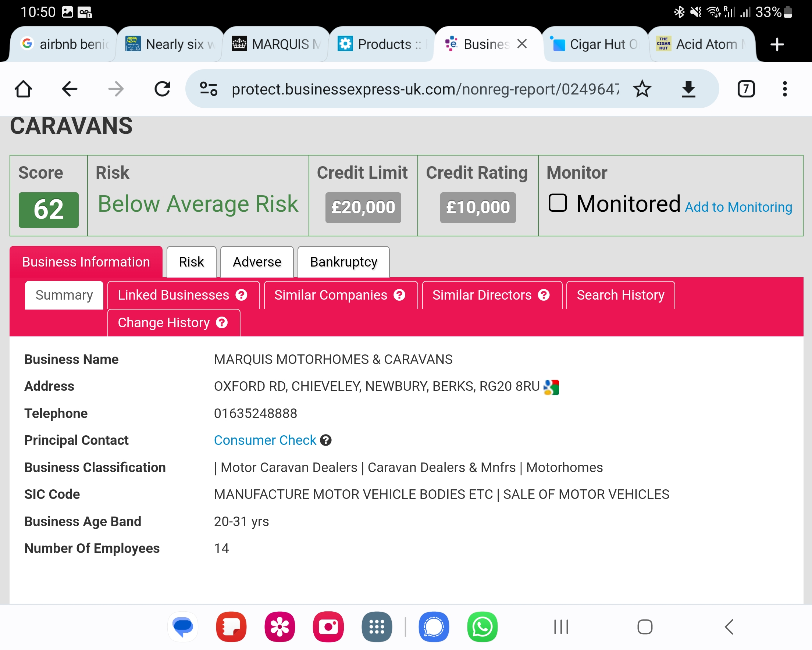Tick the Monitored checkbox
This screenshot has width=812, height=650.
click(x=558, y=203)
